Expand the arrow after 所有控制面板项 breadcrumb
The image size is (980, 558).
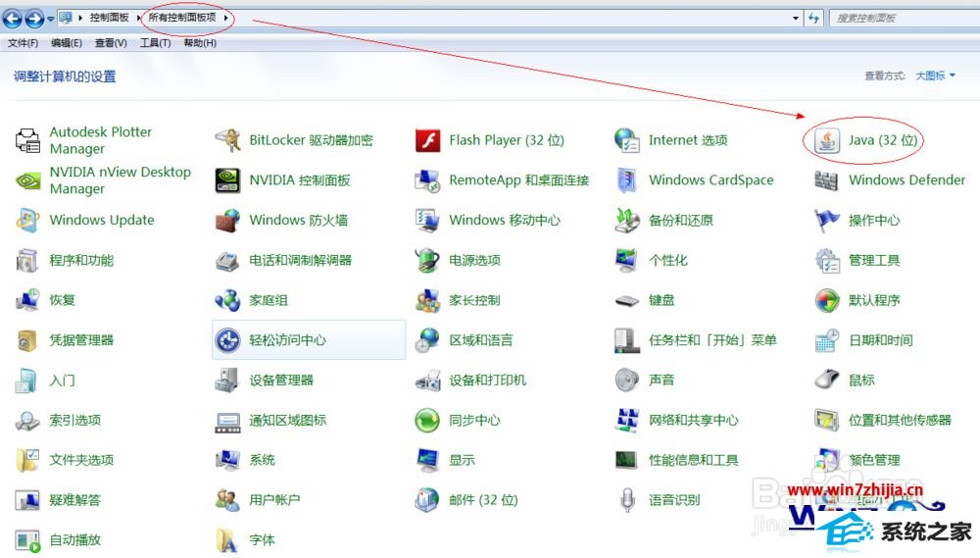(x=225, y=18)
